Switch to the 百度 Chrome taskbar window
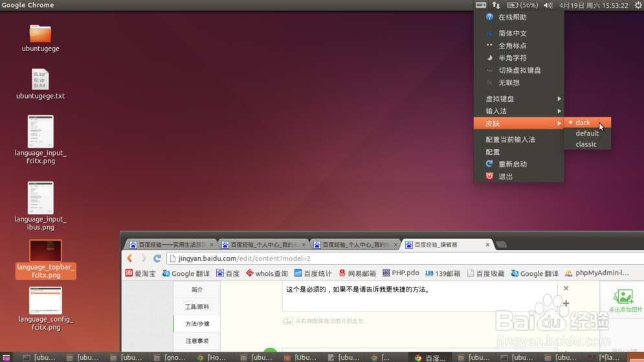The height and width of the screenshot is (362, 644). [430, 358]
